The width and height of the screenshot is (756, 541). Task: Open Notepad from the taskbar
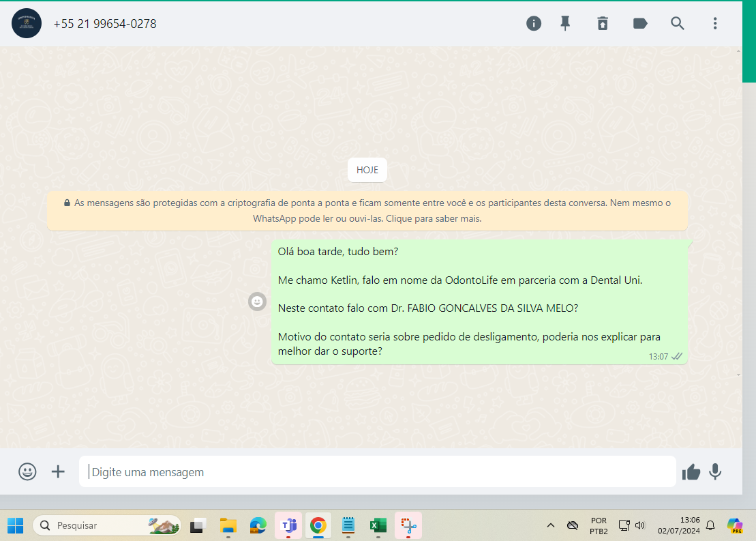[x=348, y=525]
